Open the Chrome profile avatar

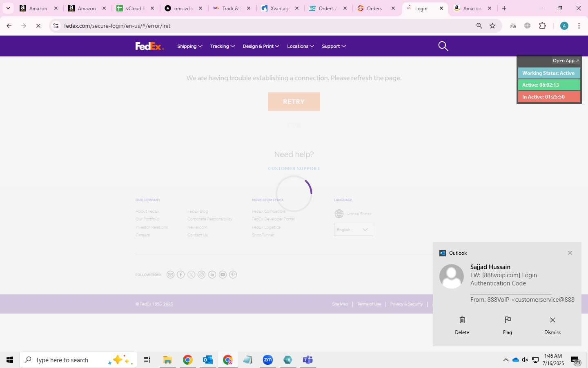564,26
